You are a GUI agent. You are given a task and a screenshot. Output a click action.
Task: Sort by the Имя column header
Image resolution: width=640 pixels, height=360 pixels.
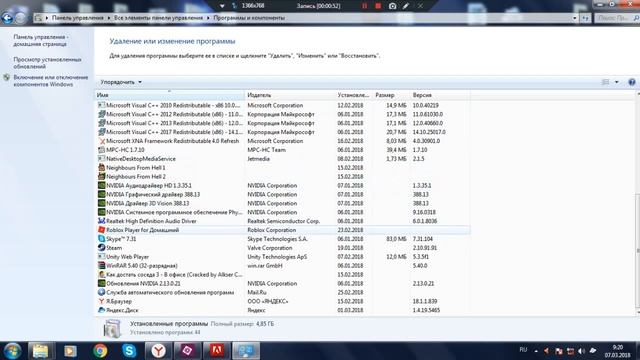[170, 95]
